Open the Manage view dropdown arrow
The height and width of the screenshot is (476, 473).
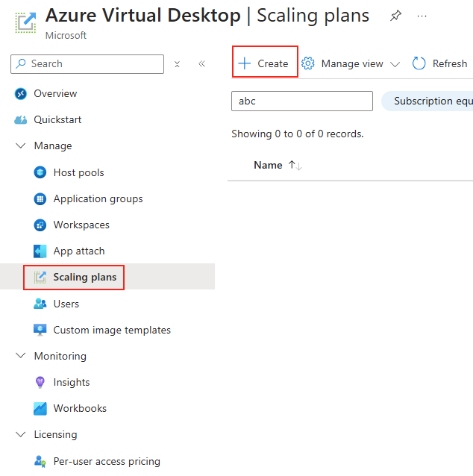coord(395,64)
